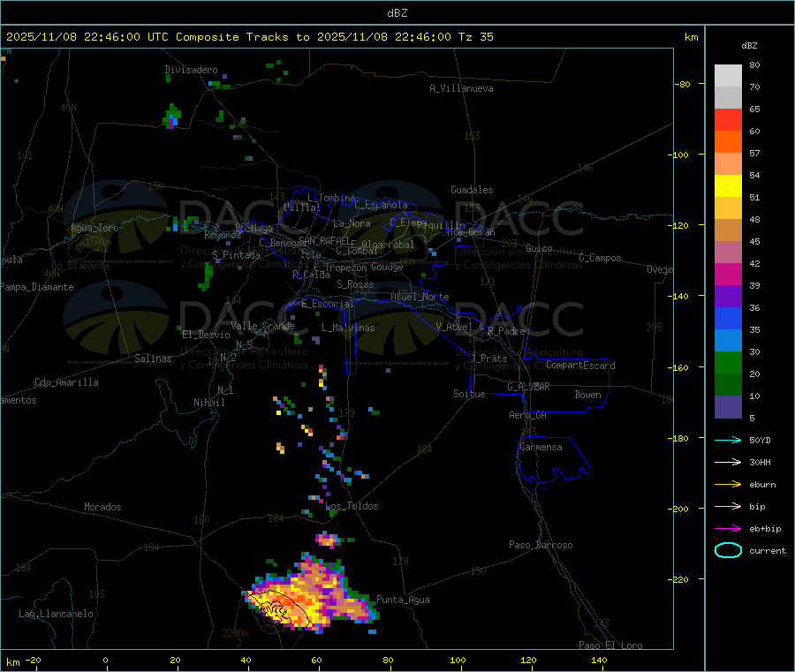The width and height of the screenshot is (795, 672).
Task: Click the L_Malvinas map label
Action: tap(348, 328)
